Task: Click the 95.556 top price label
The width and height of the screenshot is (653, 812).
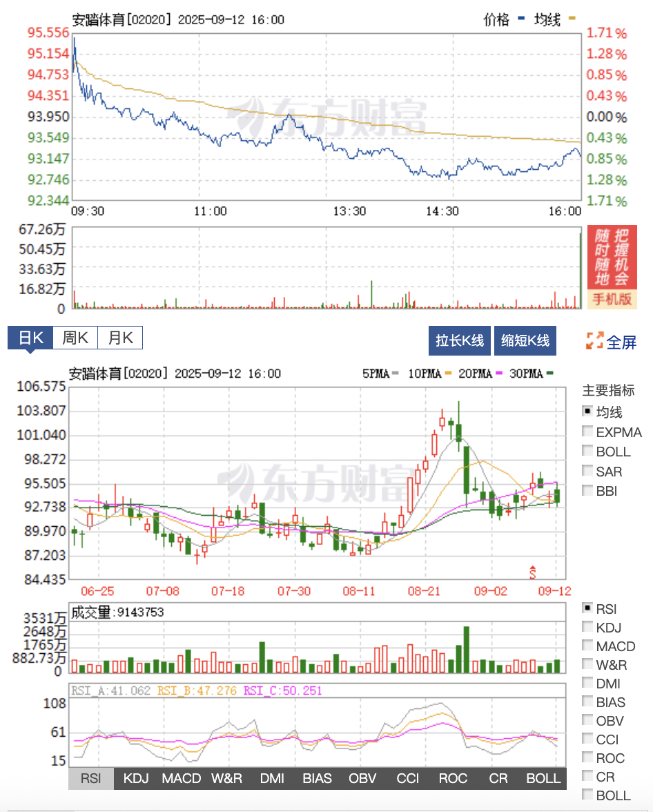Action: pyautogui.click(x=48, y=32)
